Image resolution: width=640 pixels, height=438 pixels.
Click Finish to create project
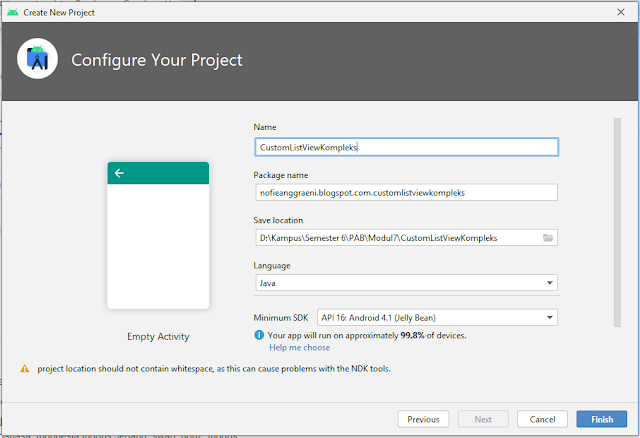coord(602,419)
